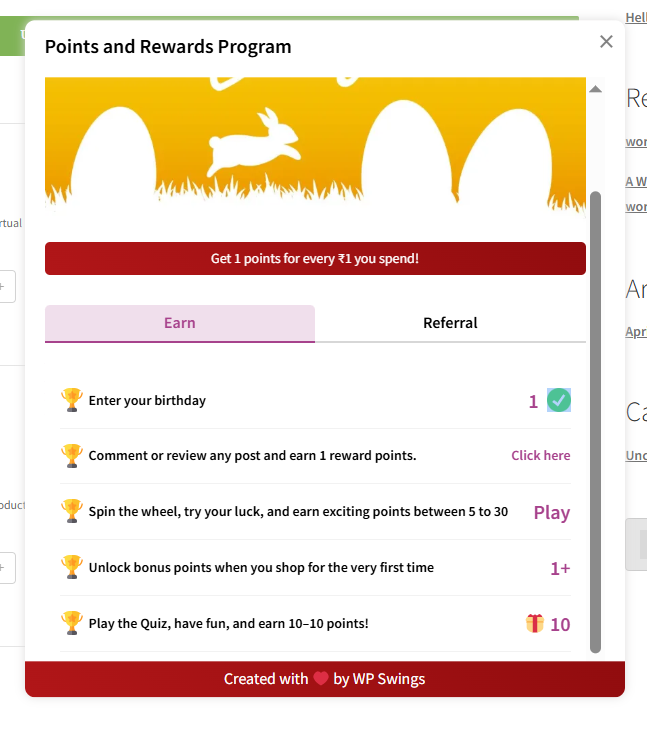
Task: Click the gift box icon for Quiz
Action: point(535,624)
